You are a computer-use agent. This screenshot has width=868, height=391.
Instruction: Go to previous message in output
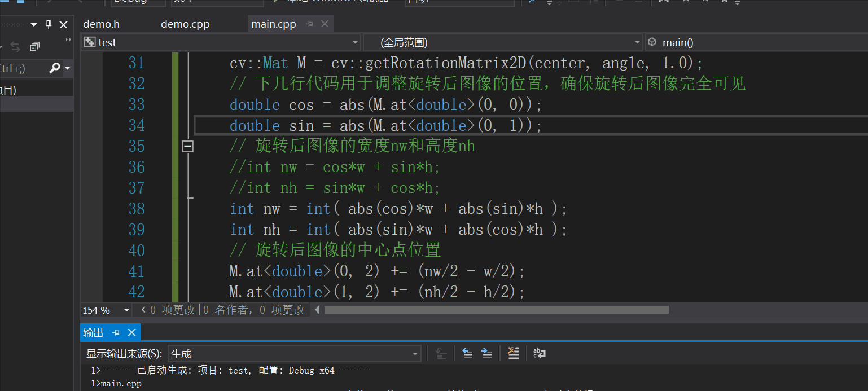point(467,353)
